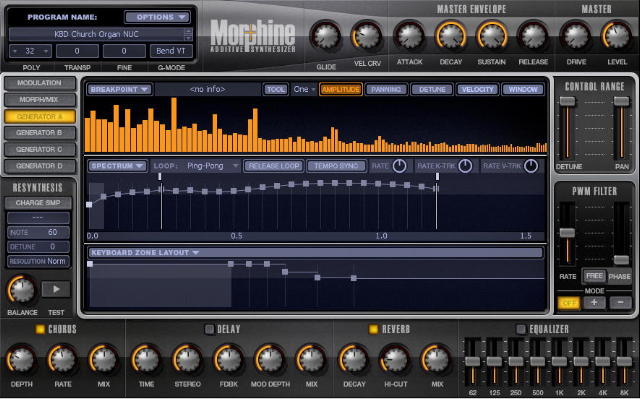Switch to Generator D
The height and width of the screenshot is (399, 640).
40,166
